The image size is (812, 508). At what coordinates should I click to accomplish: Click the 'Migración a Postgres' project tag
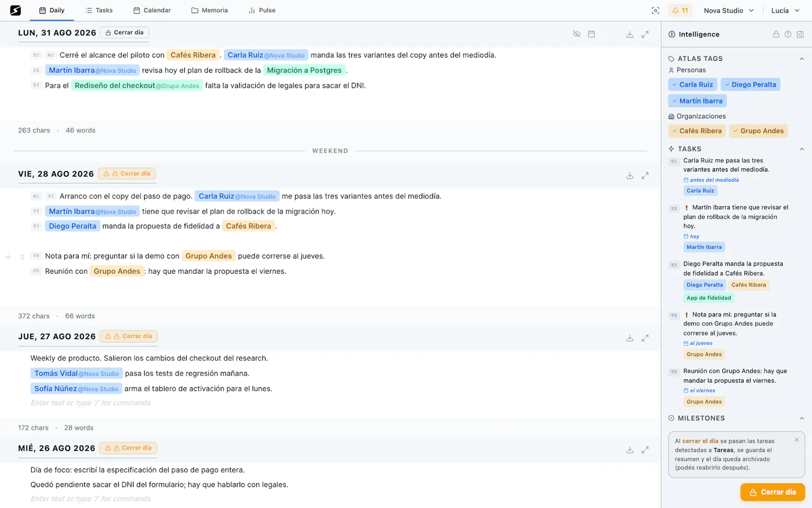point(304,71)
